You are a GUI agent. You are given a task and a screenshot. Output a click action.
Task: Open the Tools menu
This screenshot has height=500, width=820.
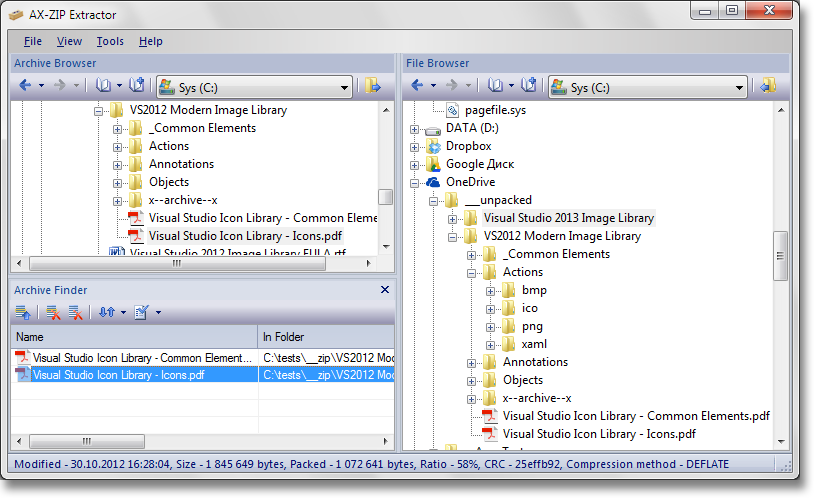pos(110,41)
